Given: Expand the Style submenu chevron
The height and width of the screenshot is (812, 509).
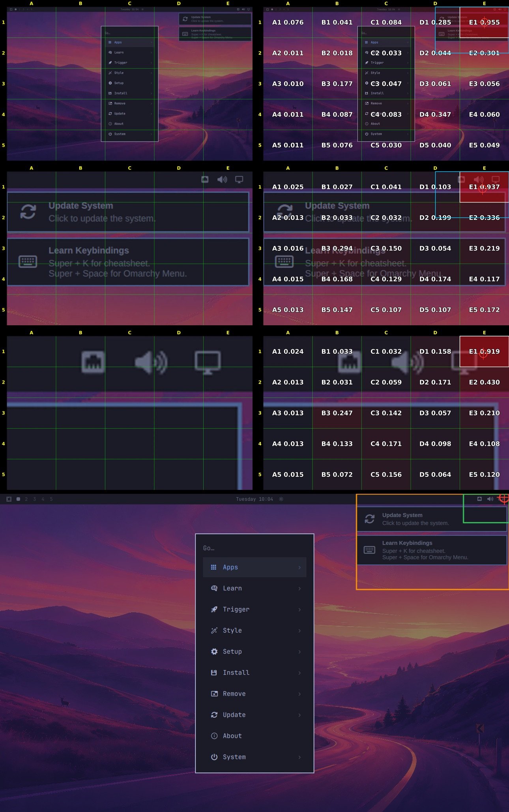Looking at the screenshot, I should tap(299, 630).
